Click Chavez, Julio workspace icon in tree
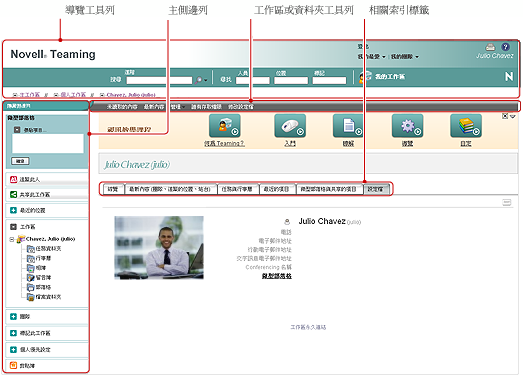Screen dimensions: 523x375 tap(21, 239)
